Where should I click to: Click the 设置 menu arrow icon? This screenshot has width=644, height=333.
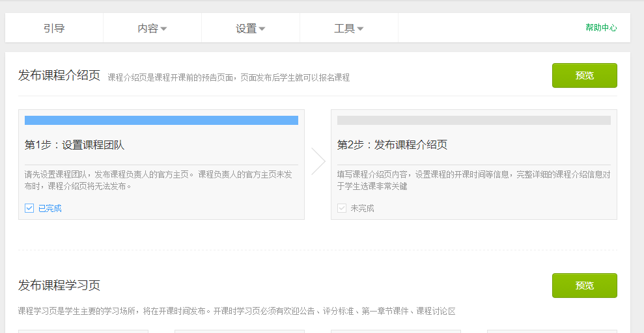click(262, 29)
